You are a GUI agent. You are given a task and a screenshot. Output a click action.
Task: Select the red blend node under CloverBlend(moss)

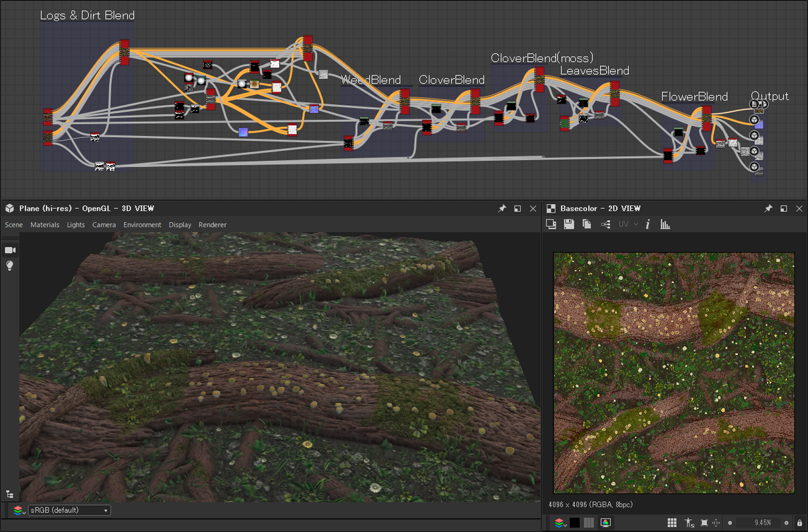pos(539,79)
